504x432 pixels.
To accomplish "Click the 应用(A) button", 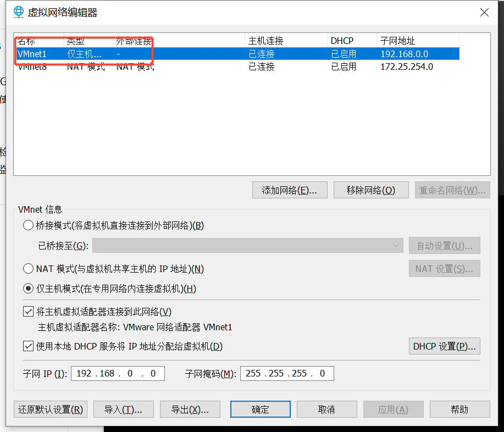I will coord(394,409).
